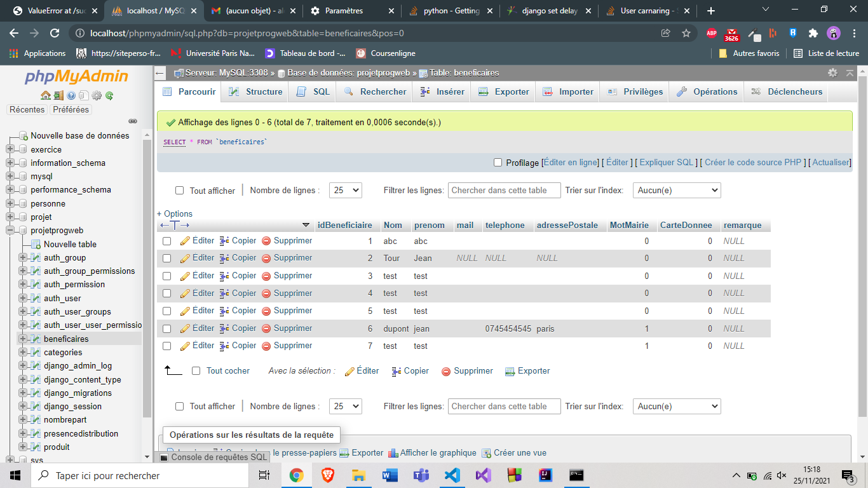Click the page settings gear at top right
The width and height of the screenshot is (868, 488).
[x=832, y=73]
